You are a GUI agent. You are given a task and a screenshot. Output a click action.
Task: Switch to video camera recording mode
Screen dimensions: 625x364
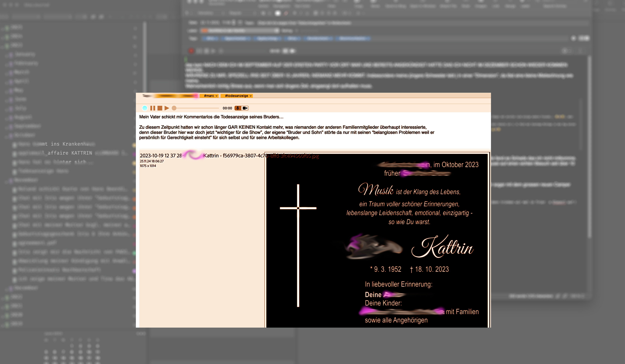tap(245, 108)
